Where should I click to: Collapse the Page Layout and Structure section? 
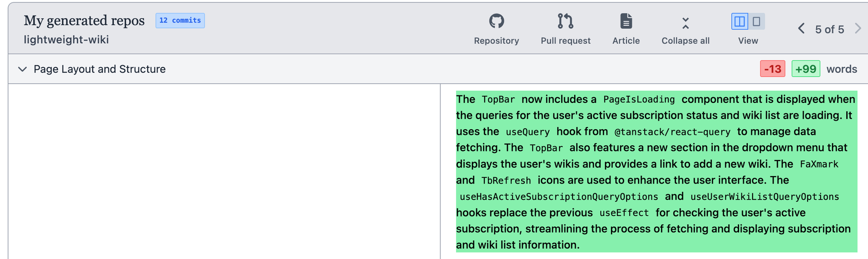(x=23, y=69)
